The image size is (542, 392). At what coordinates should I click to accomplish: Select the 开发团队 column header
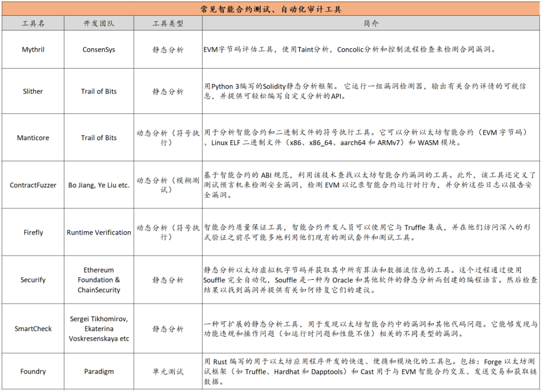point(97,23)
